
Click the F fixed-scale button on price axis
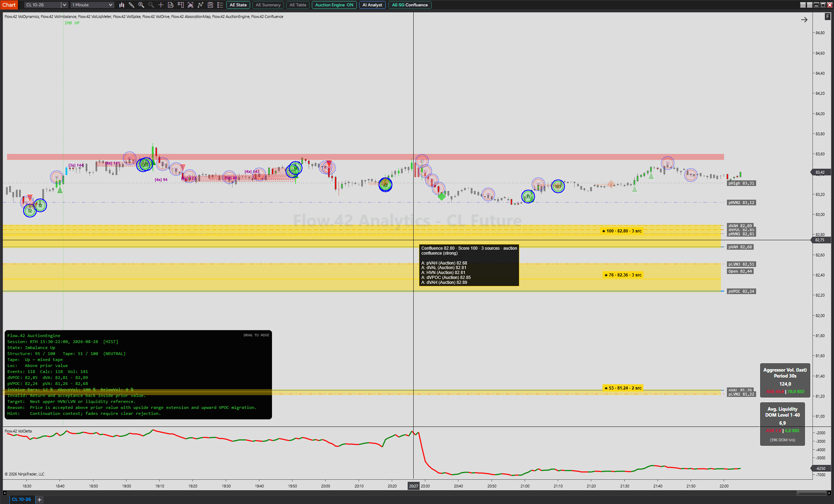(828, 17)
